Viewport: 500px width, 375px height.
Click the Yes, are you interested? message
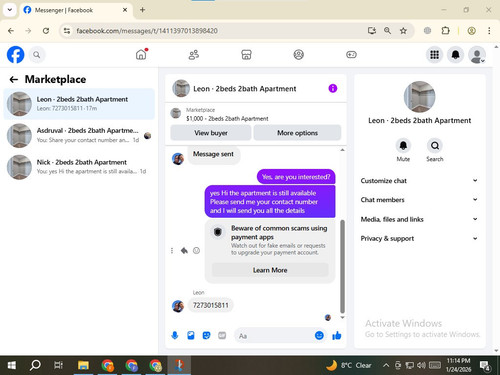pos(296,177)
